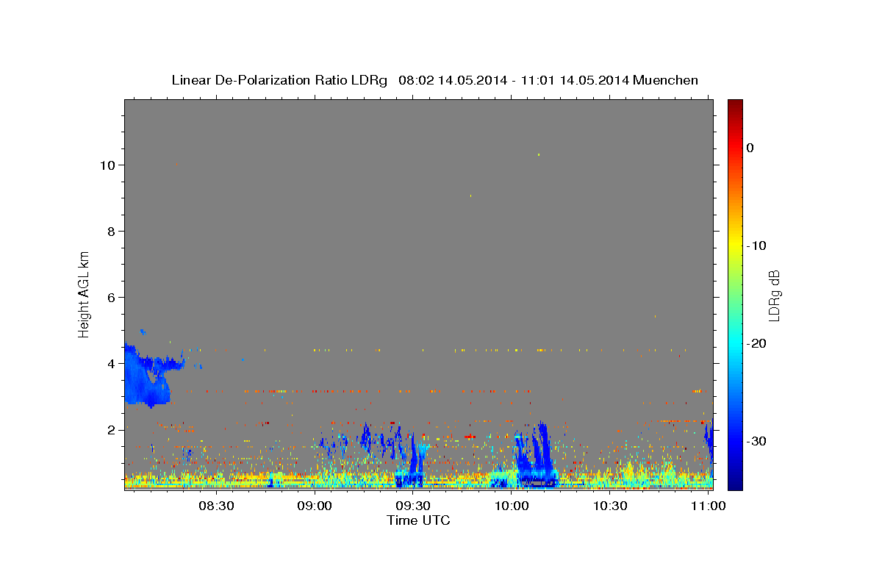Click the dark red top of the colorbar
Viewport: 882px width, 588px height.
(735, 107)
